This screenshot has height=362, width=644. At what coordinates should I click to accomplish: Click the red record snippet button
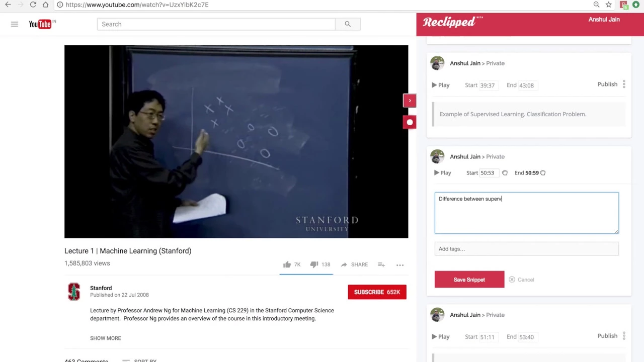[x=410, y=122]
